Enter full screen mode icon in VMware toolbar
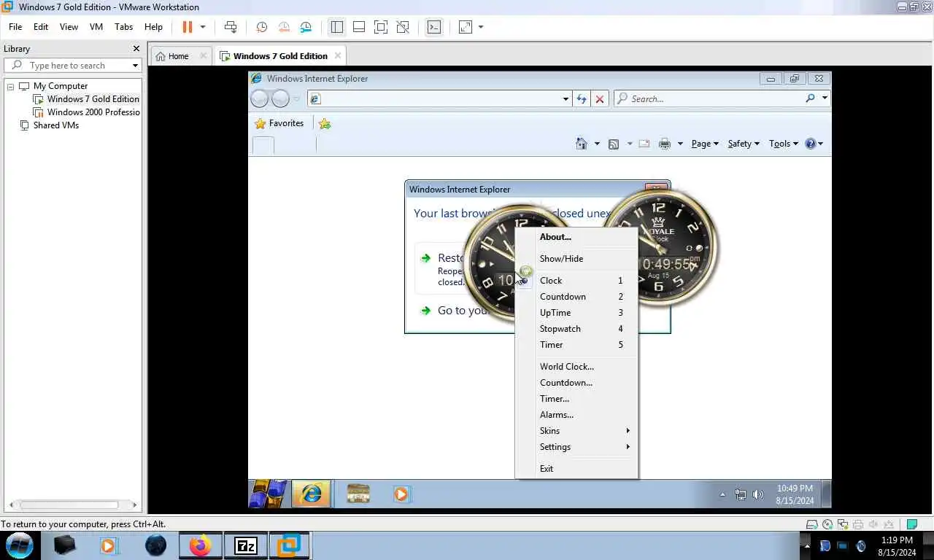This screenshot has width=934, height=560. tap(380, 27)
